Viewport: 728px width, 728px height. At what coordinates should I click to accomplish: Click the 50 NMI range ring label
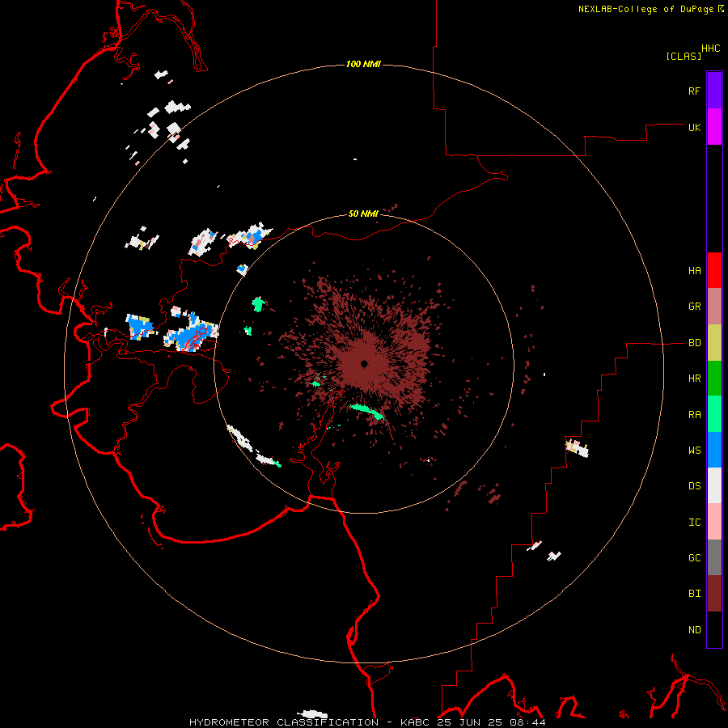click(363, 214)
